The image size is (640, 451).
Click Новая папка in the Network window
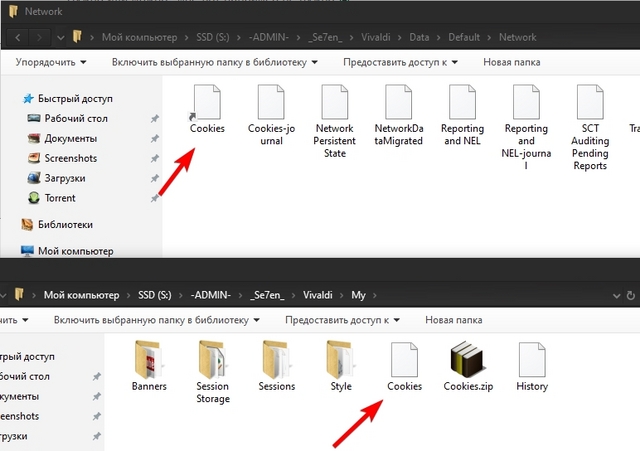click(x=512, y=62)
